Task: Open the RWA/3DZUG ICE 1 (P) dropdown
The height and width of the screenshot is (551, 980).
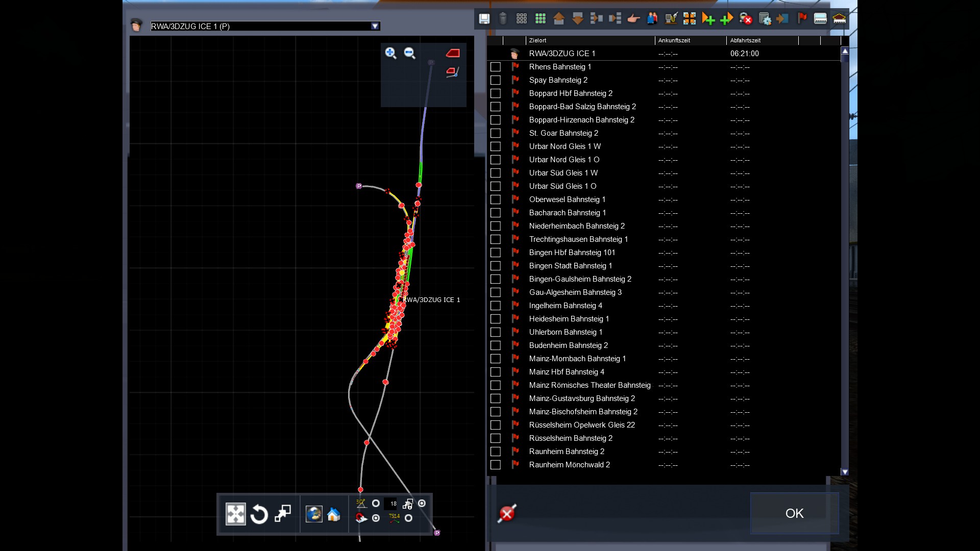Action: [375, 26]
